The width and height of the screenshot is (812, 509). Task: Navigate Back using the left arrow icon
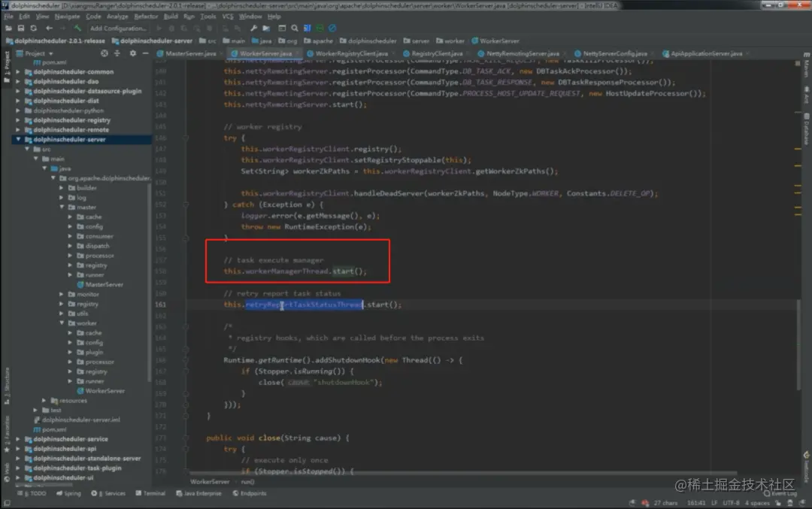click(x=49, y=28)
